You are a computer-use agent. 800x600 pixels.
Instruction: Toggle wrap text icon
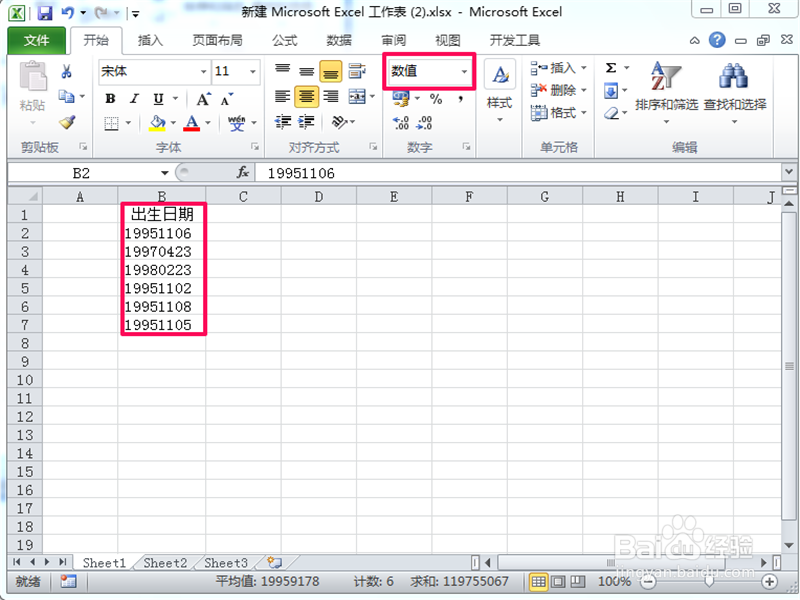pos(357,71)
